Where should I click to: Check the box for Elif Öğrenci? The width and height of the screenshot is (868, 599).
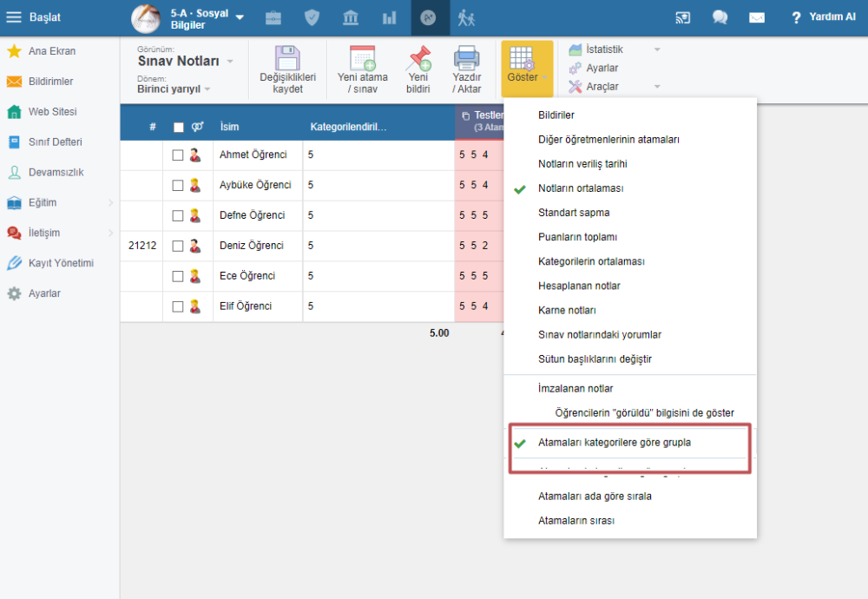(178, 306)
